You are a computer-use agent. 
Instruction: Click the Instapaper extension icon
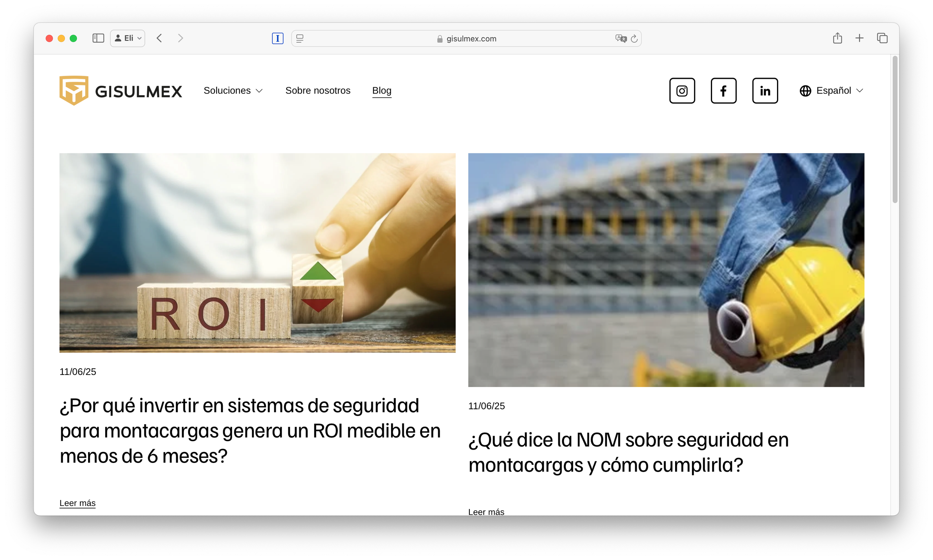click(277, 38)
